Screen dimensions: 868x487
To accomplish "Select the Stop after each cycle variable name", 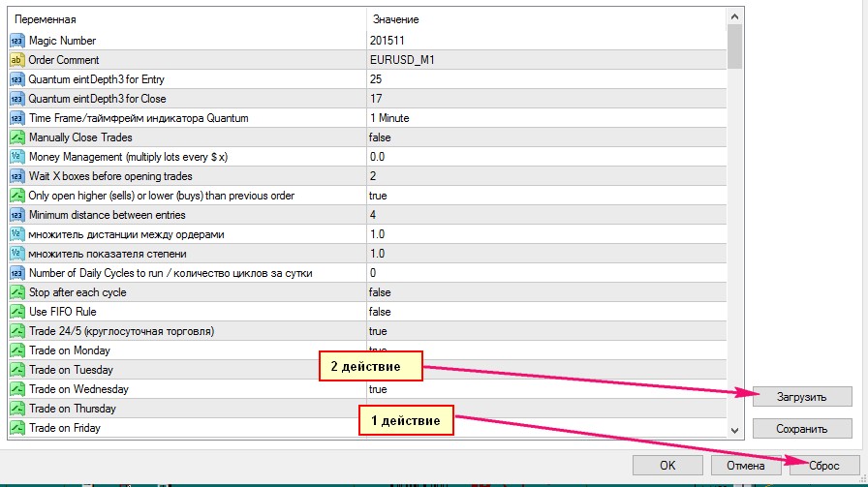I will click(77, 292).
